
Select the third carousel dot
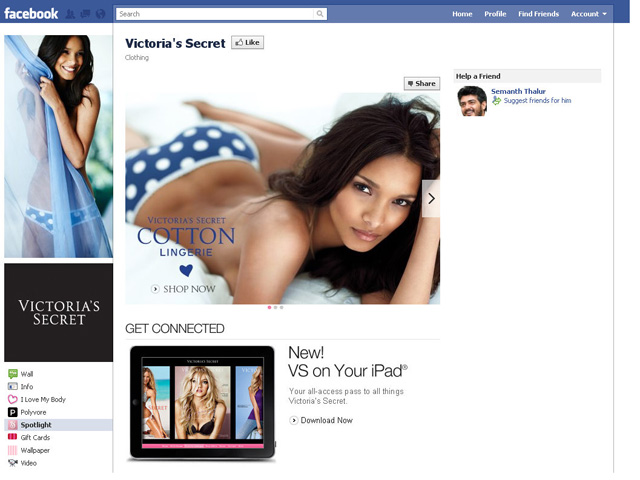(x=282, y=307)
